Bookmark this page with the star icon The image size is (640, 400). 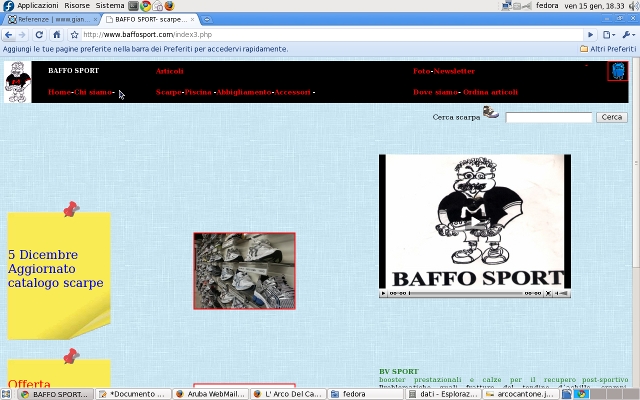tap(74, 35)
